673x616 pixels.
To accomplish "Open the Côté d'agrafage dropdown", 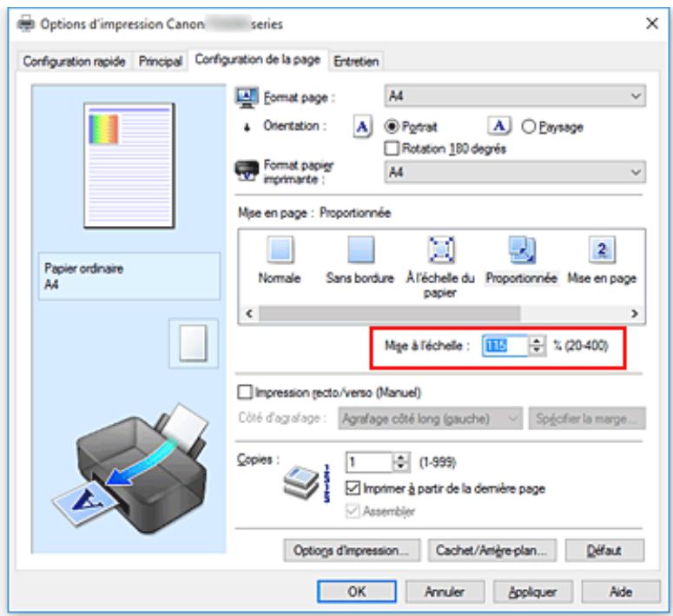I will [x=431, y=419].
